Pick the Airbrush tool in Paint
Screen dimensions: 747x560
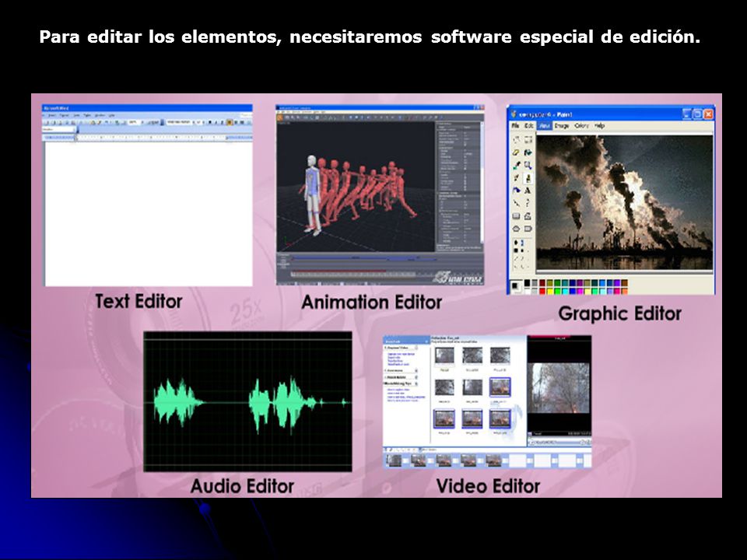coord(516,191)
